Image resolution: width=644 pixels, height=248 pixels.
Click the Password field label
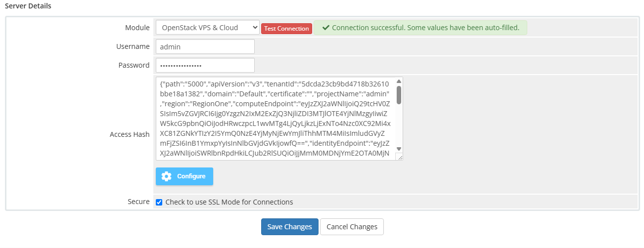[134, 65]
